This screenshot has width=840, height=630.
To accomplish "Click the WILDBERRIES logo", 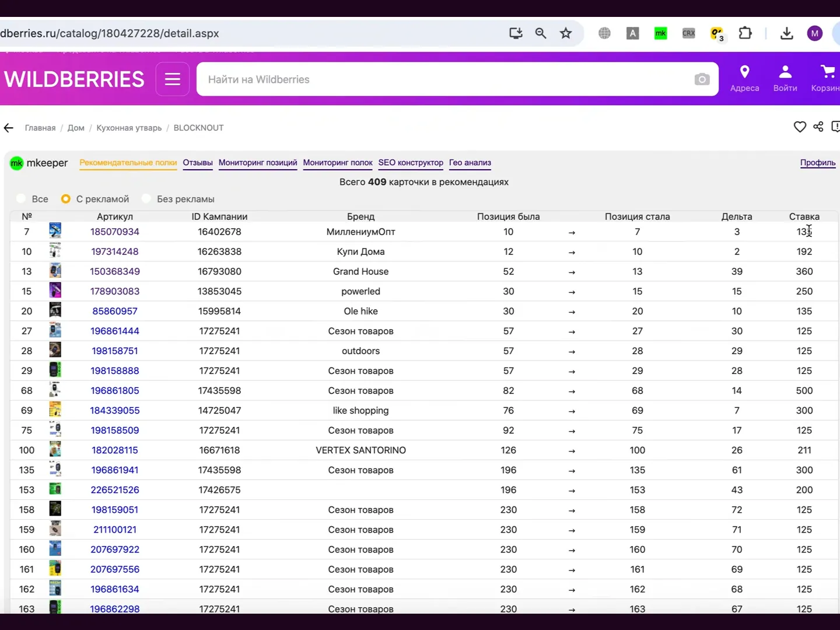I will point(74,79).
